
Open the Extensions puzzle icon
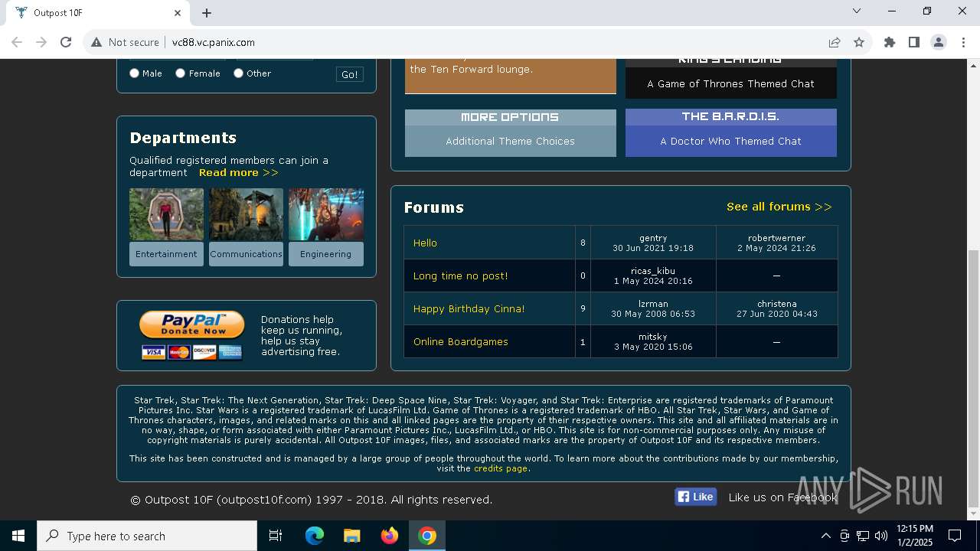coord(890,42)
